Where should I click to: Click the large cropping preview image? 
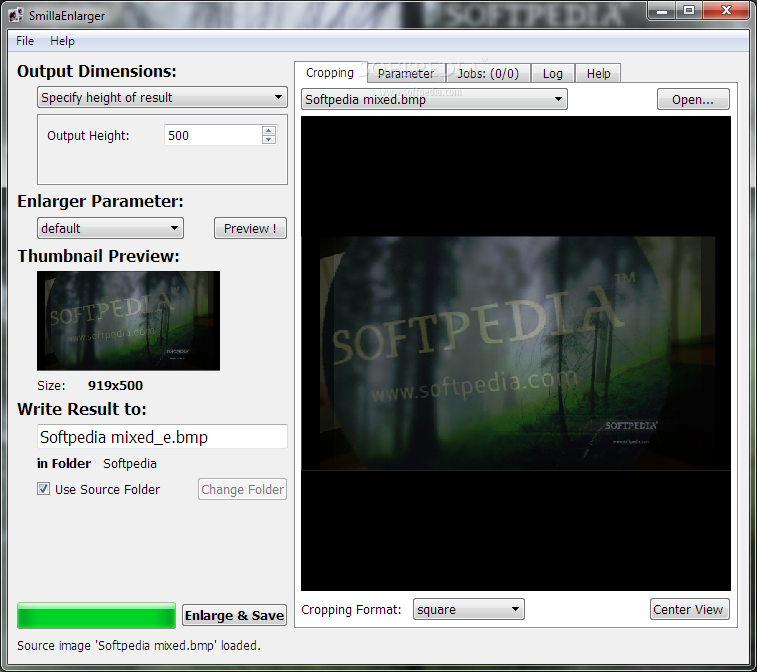[x=516, y=353]
